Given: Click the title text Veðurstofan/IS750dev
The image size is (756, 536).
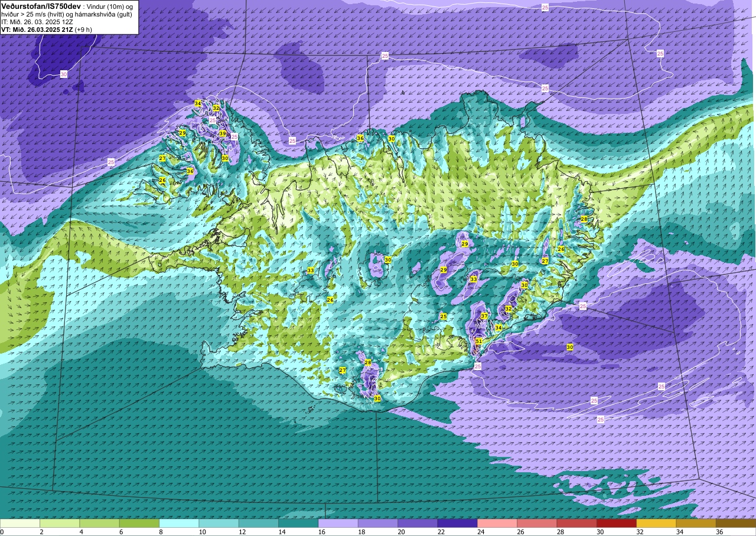Looking at the screenshot, I should coord(41,6).
